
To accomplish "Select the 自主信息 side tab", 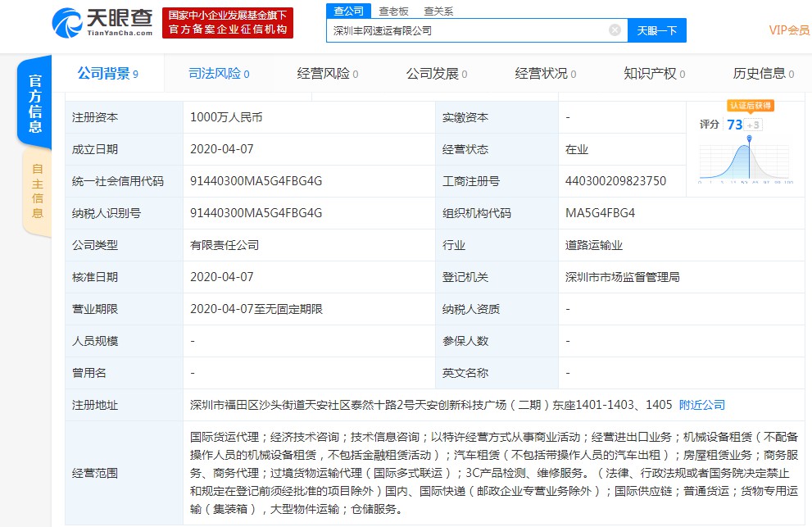I will coord(38,191).
